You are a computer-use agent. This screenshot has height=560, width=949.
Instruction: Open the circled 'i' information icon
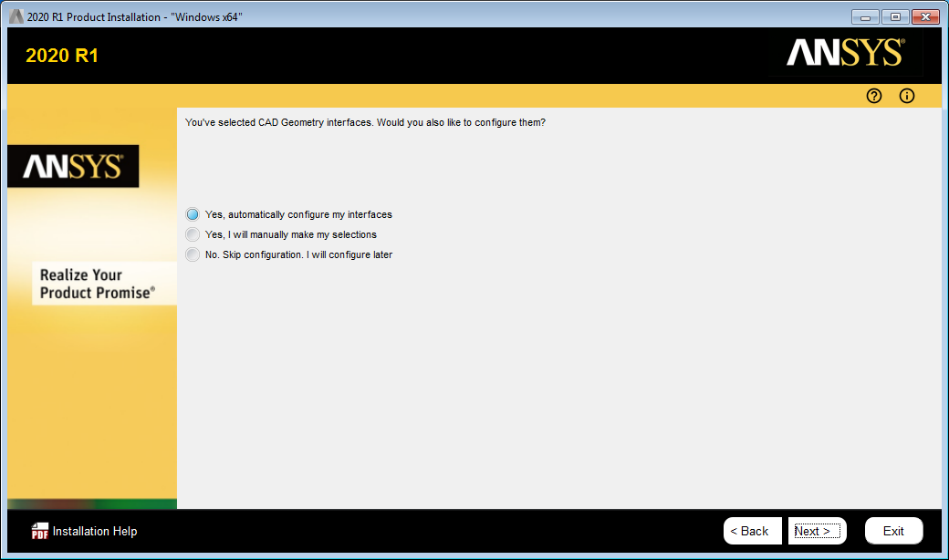907,96
